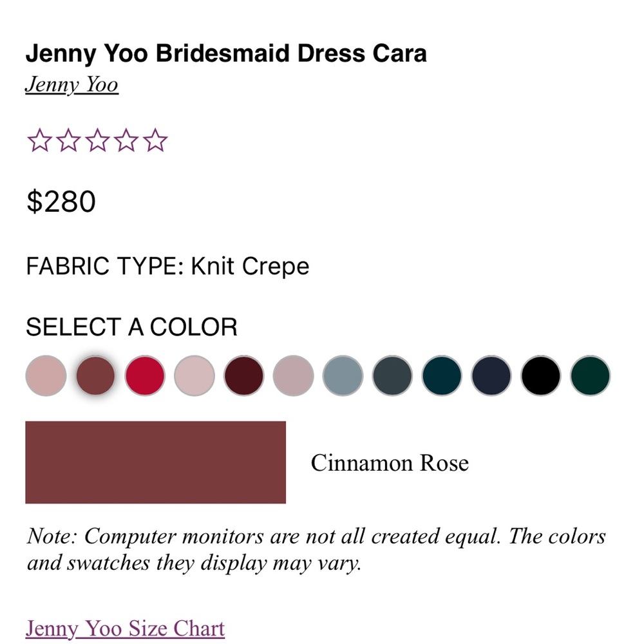Select the bright red color swatch
This screenshot has height=644, width=644.
tap(144, 375)
